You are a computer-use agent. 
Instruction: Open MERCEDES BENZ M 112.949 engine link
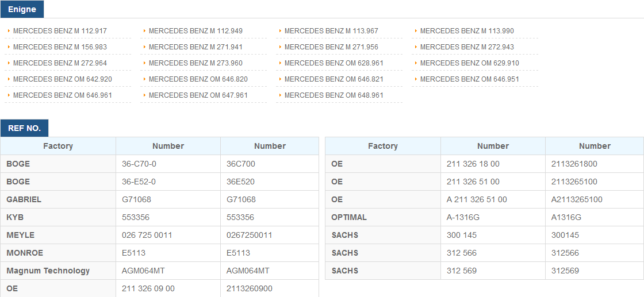(195, 31)
